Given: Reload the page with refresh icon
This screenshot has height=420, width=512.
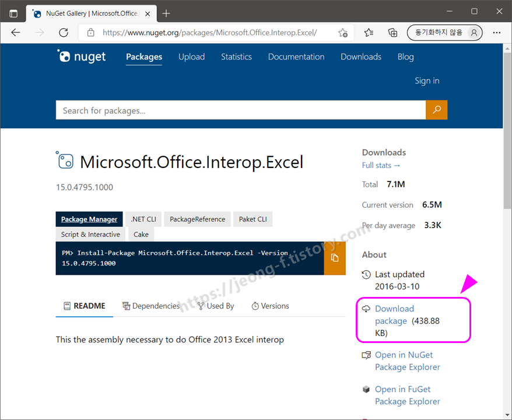Looking at the screenshot, I should click(64, 32).
